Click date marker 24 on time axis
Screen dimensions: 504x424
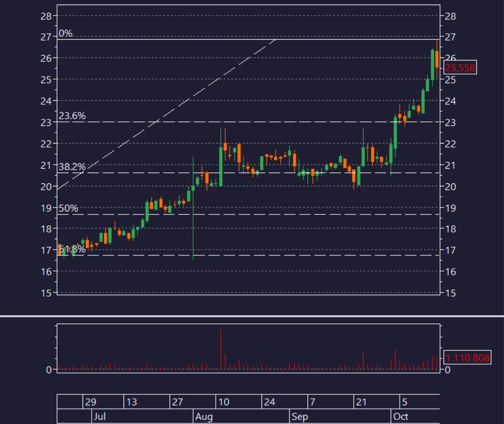pyautogui.click(x=269, y=402)
